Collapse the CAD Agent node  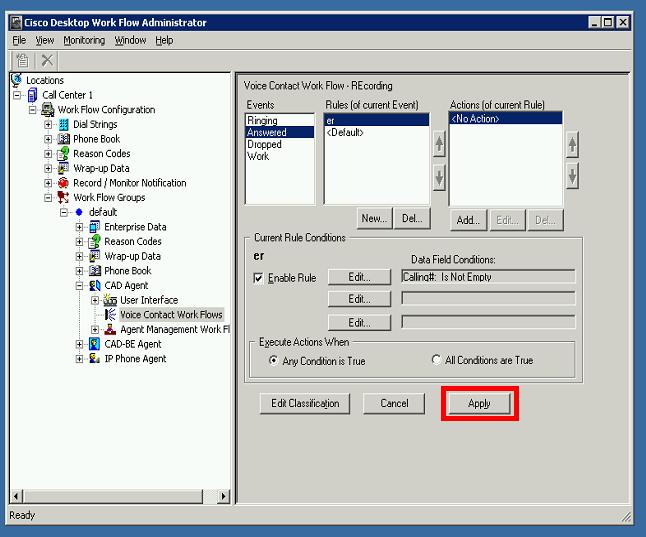point(80,286)
